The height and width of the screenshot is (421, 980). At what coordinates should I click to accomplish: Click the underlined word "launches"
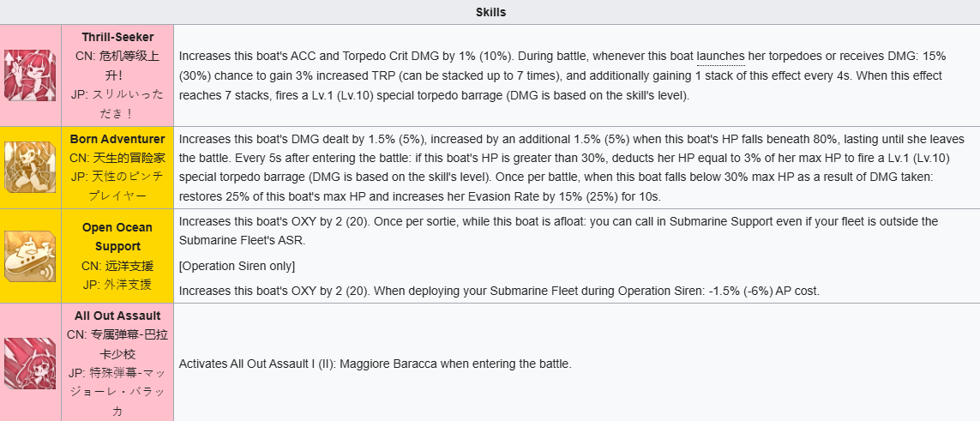(x=720, y=55)
